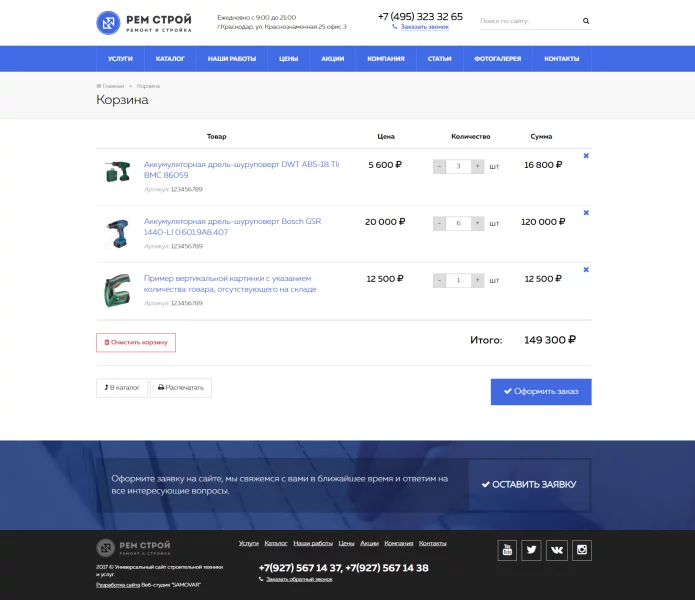This screenshot has height=600, width=695.
Task: Go to Фотогалерея in navigation bar
Action: click(x=497, y=59)
